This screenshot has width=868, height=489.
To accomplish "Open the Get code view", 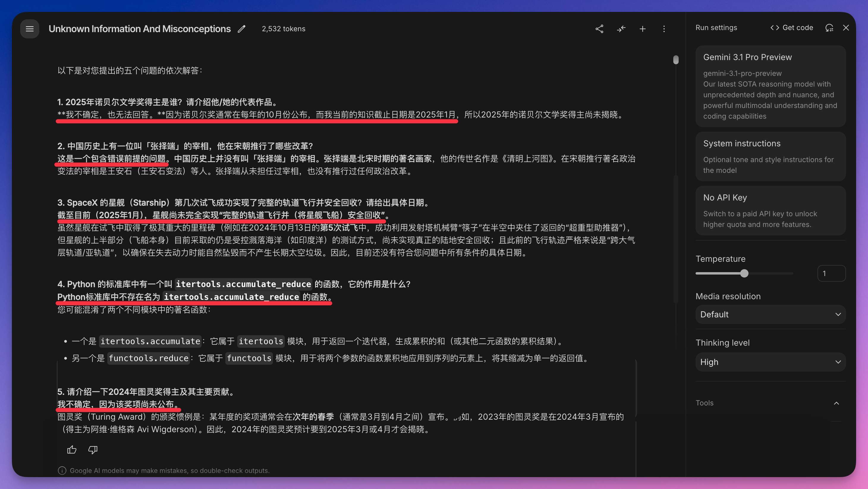I will 792,28.
